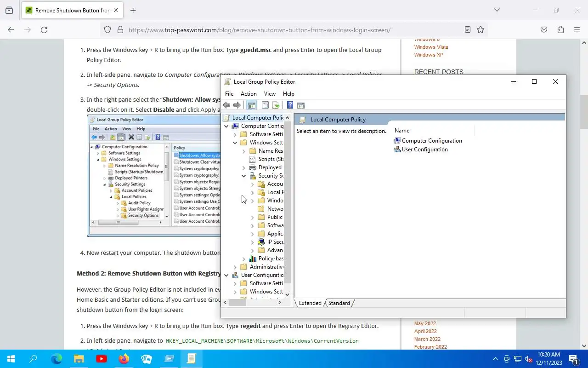Switch to the Extended tab
This screenshot has width=588, height=368.
coord(310,303)
